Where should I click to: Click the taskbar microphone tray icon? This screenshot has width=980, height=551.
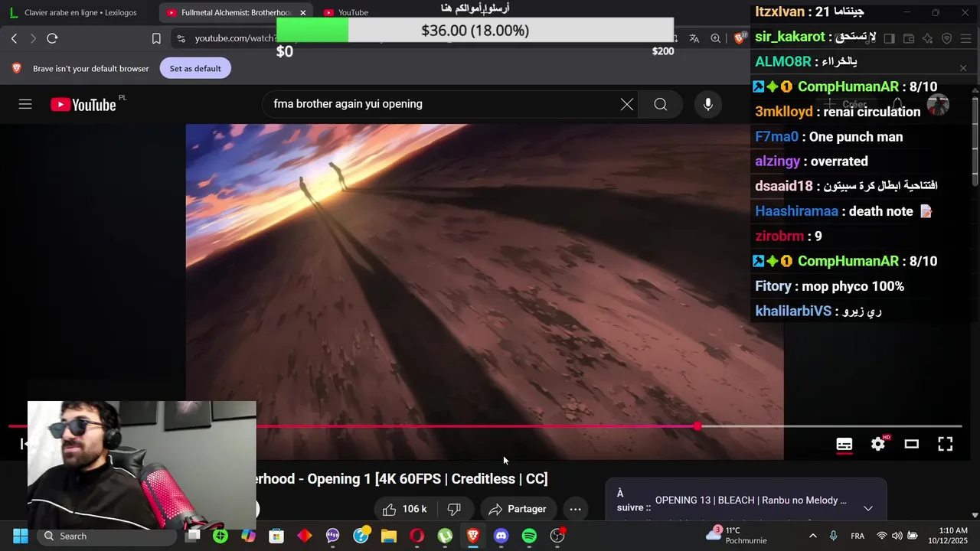(x=833, y=536)
